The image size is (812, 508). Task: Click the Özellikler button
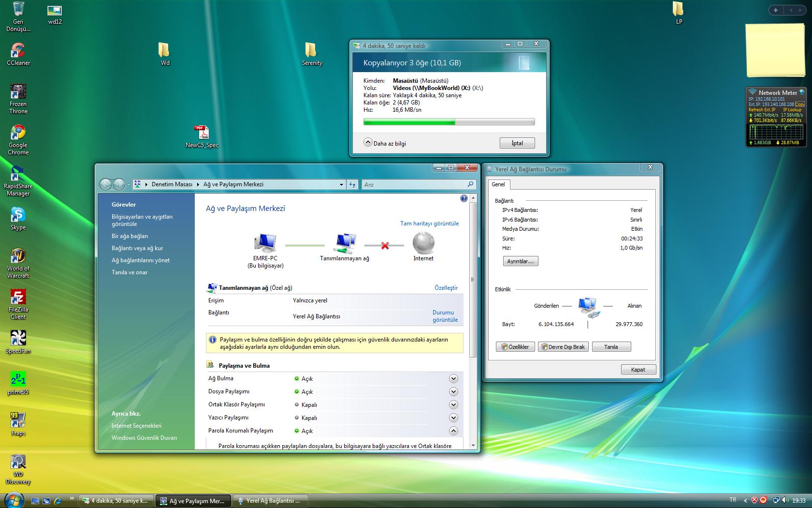(x=515, y=347)
